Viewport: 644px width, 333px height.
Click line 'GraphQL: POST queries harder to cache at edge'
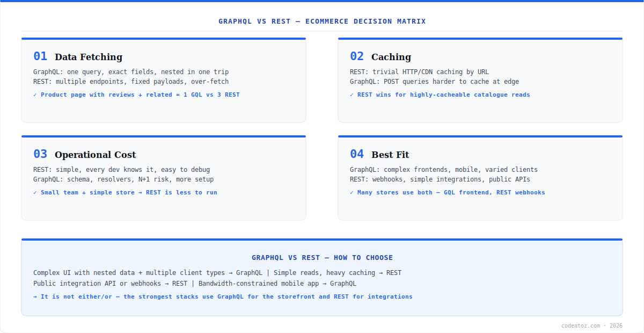point(434,82)
